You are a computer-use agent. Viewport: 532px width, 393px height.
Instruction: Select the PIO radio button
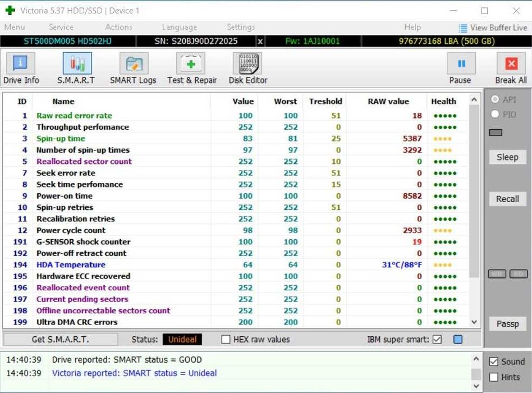tap(495, 114)
